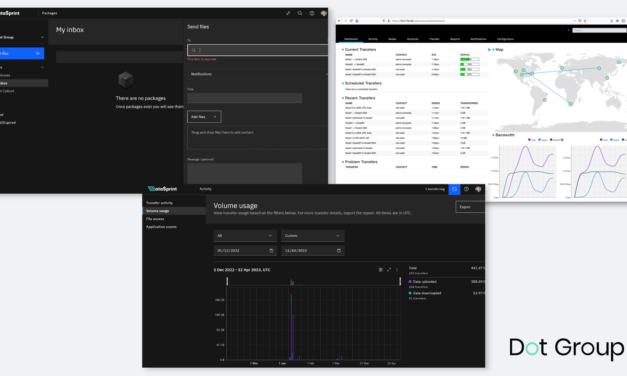This screenshot has height=376, width=627.
Task: Click the search icon in Packages top bar
Action: pyautogui.click(x=300, y=13)
